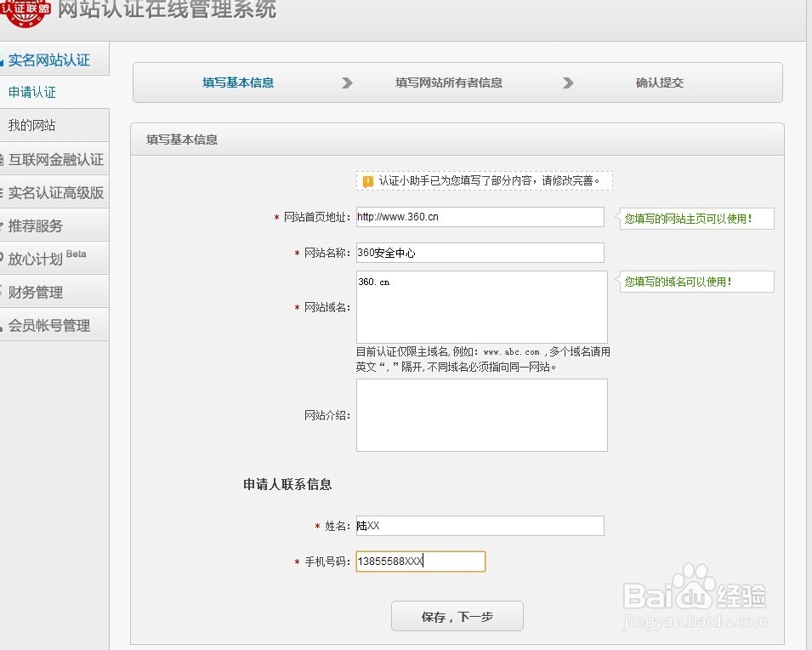Click the 填写基本信息 panel header
812x650 pixels.
point(457,140)
